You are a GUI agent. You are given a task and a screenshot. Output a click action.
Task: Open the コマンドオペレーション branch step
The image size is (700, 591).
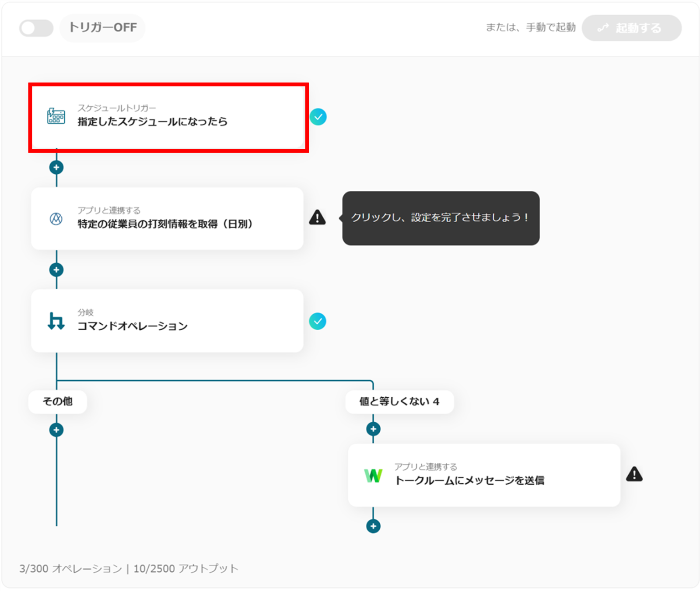167,321
